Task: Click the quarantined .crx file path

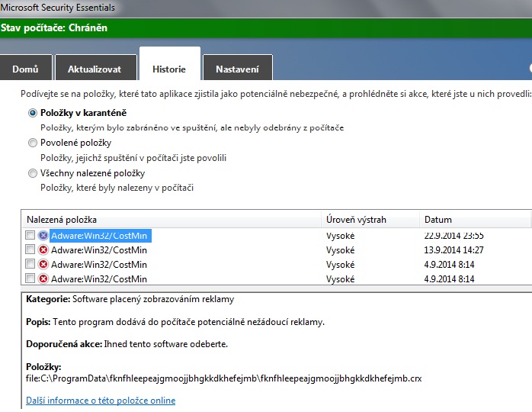Action: point(223,378)
